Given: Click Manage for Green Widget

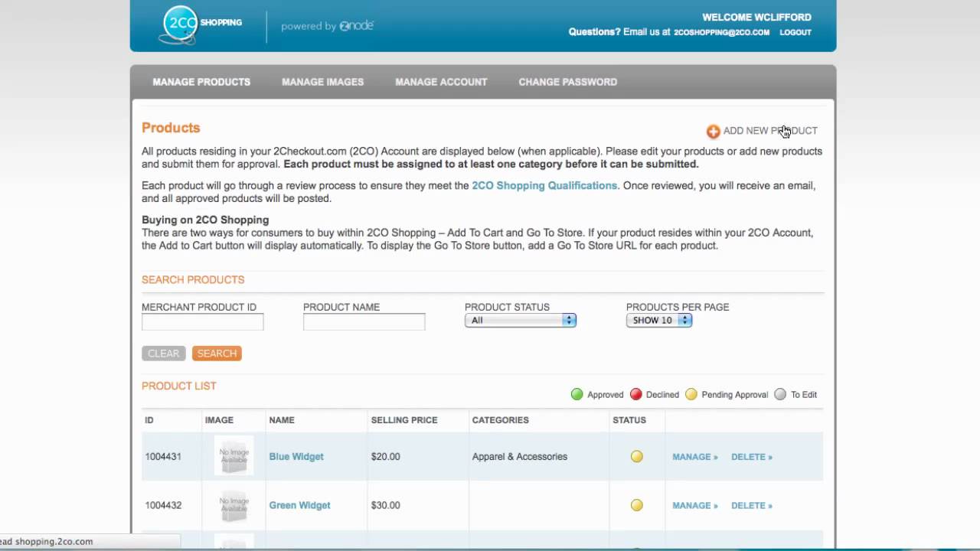Looking at the screenshot, I should click(x=695, y=505).
